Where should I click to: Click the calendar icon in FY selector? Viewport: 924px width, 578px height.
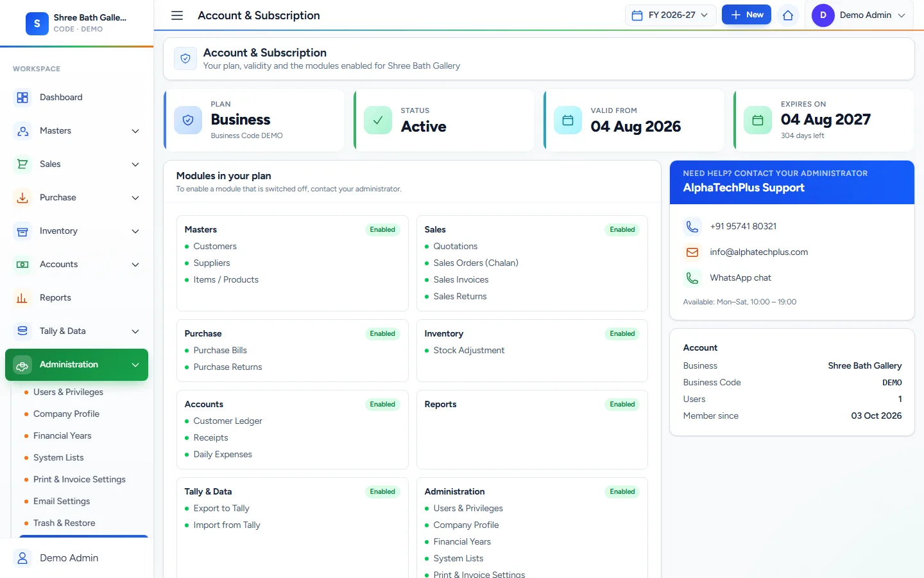click(637, 15)
